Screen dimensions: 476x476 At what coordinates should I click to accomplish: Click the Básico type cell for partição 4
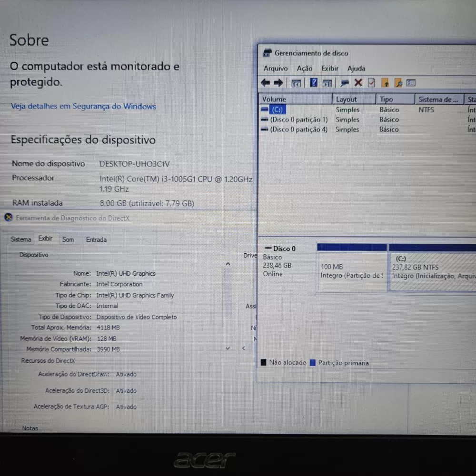click(x=389, y=129)
